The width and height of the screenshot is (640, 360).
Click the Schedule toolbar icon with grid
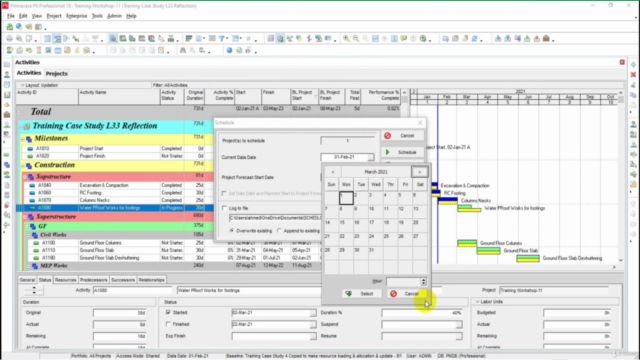pyautogui.click(x=271, y=38)
